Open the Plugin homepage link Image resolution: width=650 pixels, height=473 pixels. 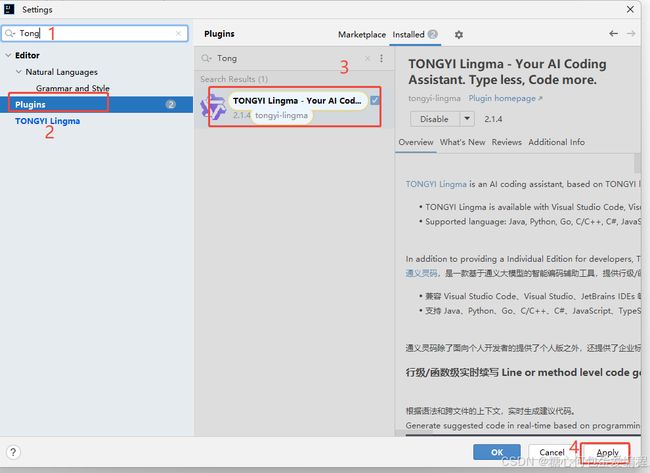pos(505,98)
